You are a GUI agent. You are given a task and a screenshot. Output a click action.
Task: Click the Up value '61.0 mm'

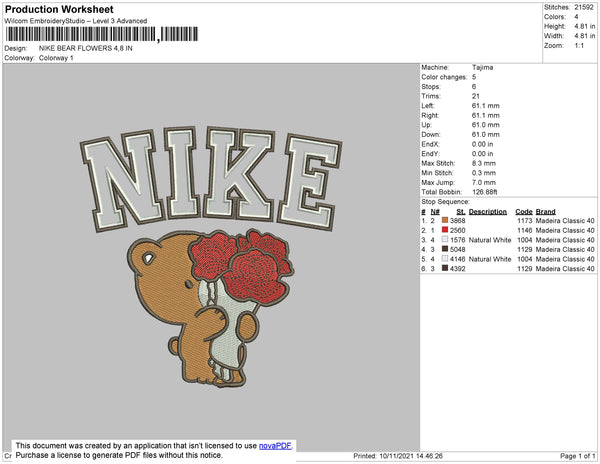(x=486, y=125)
